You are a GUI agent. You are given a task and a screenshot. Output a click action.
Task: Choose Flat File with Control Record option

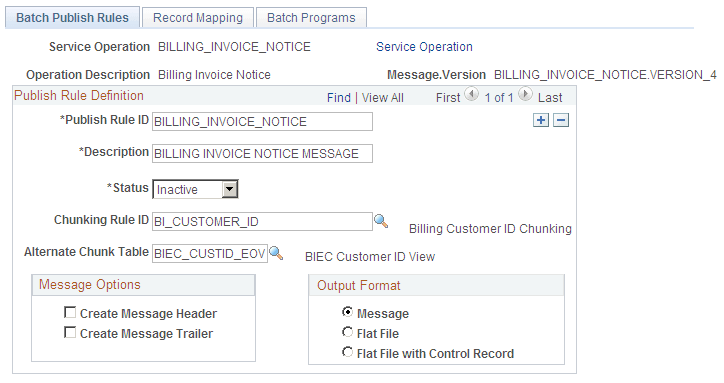tap(347, 352)
